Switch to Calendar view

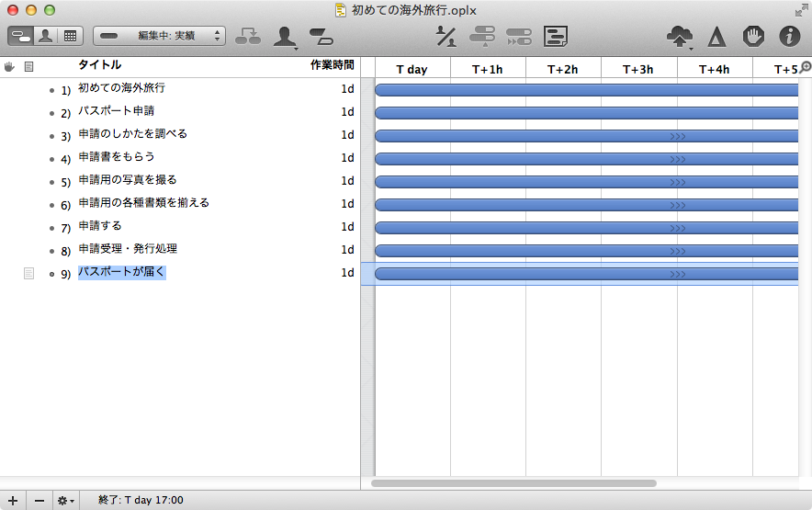[x=71, y=36]
